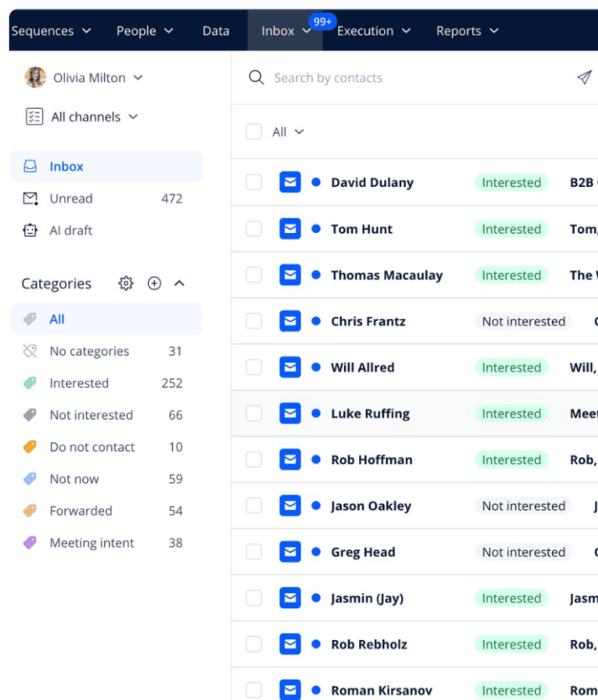Tick the select-all checkbox above the list
The image size is (598, 700).
[x=254, y=132]
